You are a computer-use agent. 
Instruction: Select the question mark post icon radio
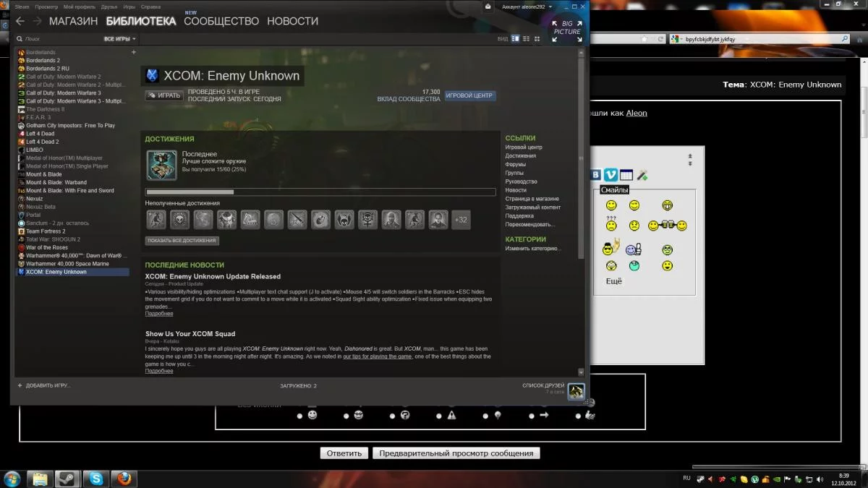[x=393, y=416]
